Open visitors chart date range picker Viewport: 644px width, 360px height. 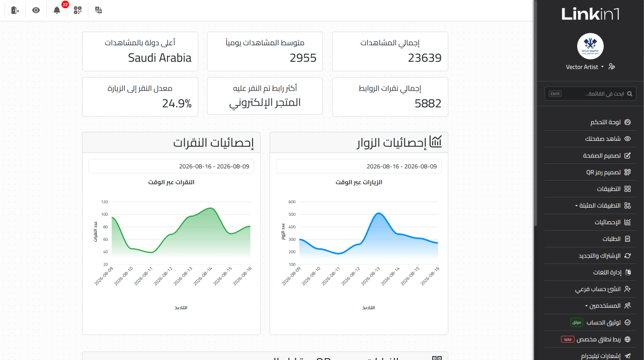(x=359, y=166)
